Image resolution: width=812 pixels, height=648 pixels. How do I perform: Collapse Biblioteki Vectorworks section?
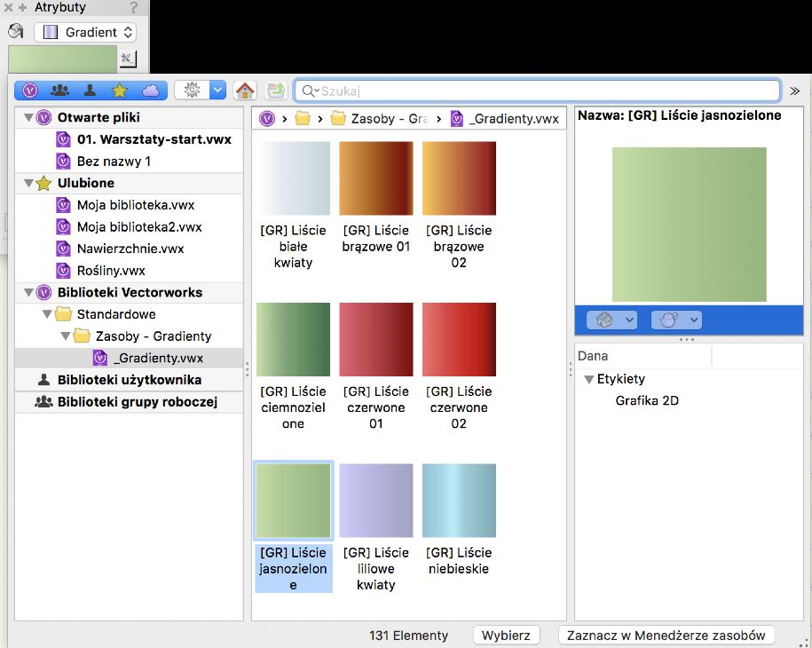coord(28,293)
